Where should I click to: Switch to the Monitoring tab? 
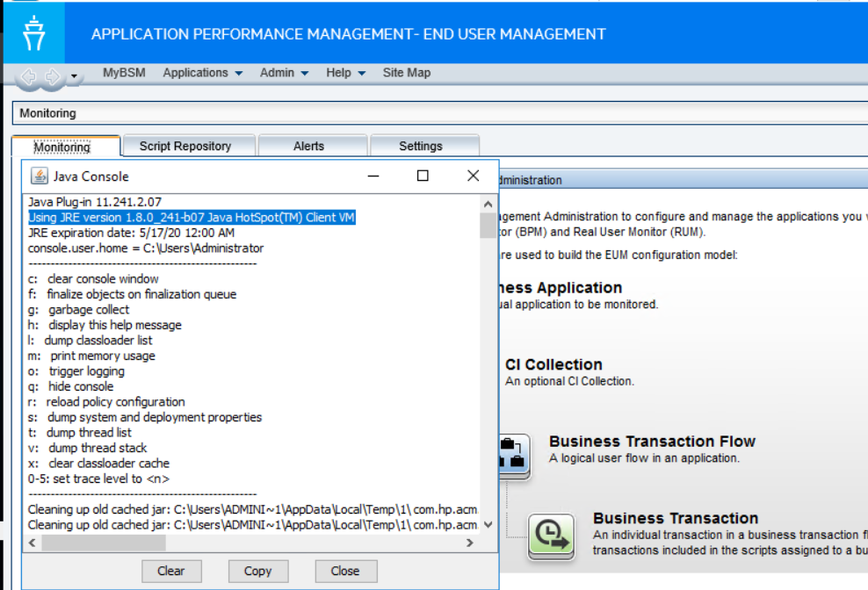(66, 147)
